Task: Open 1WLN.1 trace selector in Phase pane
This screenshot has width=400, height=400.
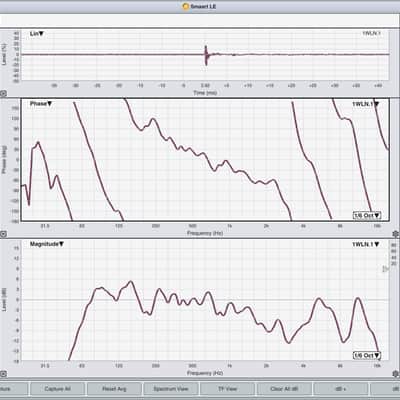Action: point(366,104)
